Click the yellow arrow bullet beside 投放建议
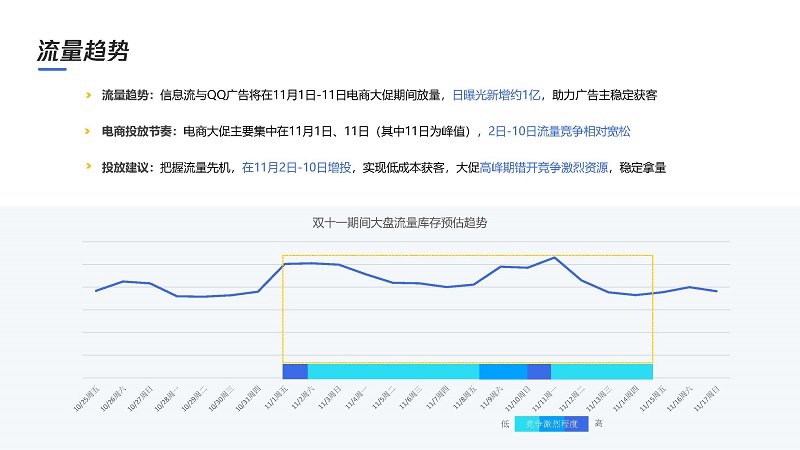This screenshot has width=800, height=450. click(88, 167)
